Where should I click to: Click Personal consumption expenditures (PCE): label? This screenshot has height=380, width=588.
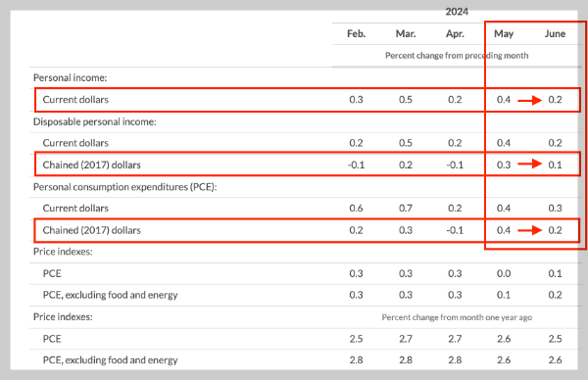[124, 187]
